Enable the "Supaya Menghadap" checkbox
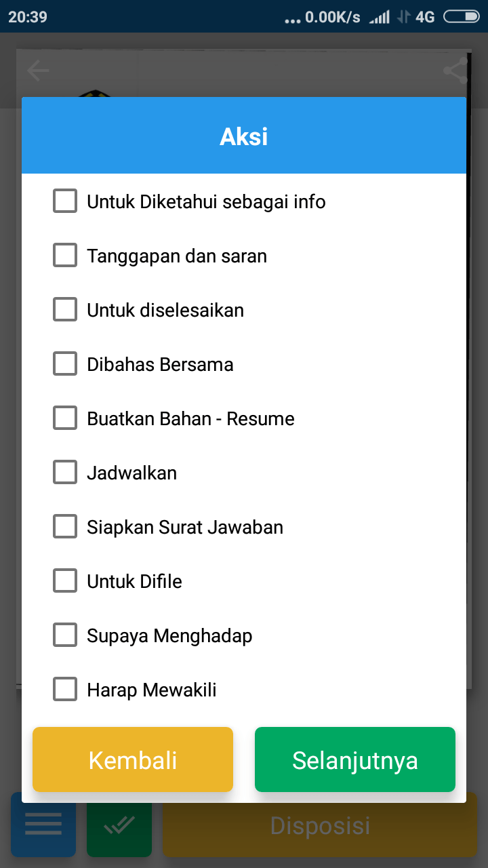 65,635
